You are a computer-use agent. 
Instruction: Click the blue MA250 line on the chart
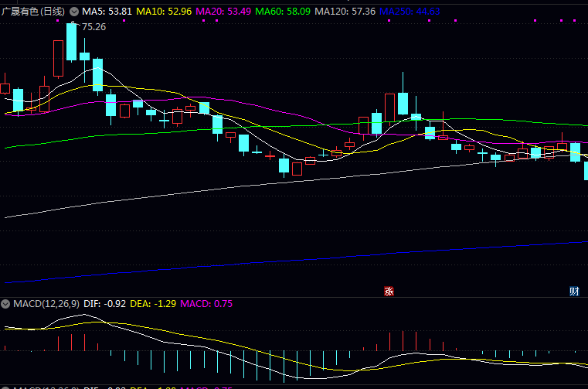click(x=309, y=254)
